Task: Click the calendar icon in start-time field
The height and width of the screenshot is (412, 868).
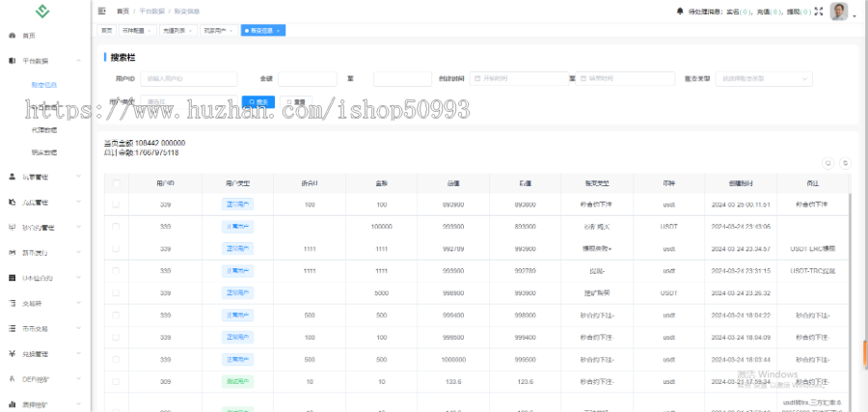Action: coord(478,78)
